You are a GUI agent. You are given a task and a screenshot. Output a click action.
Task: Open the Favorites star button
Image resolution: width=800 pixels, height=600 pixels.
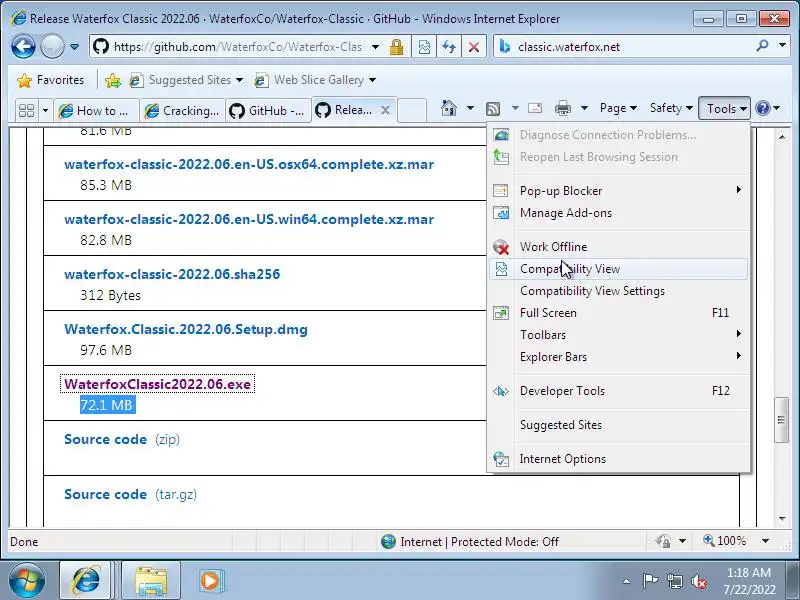(50, 80)
